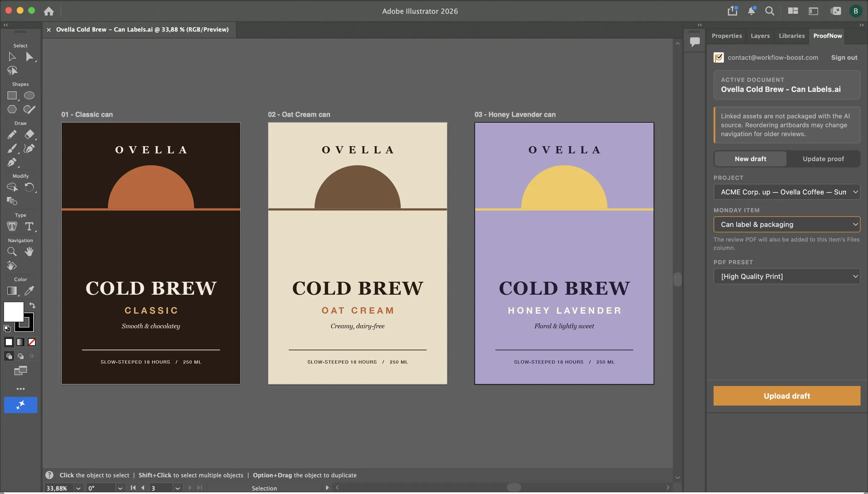868x494 pixels.
Task: Enable Draw Behind mode
Action: (21, 356)
